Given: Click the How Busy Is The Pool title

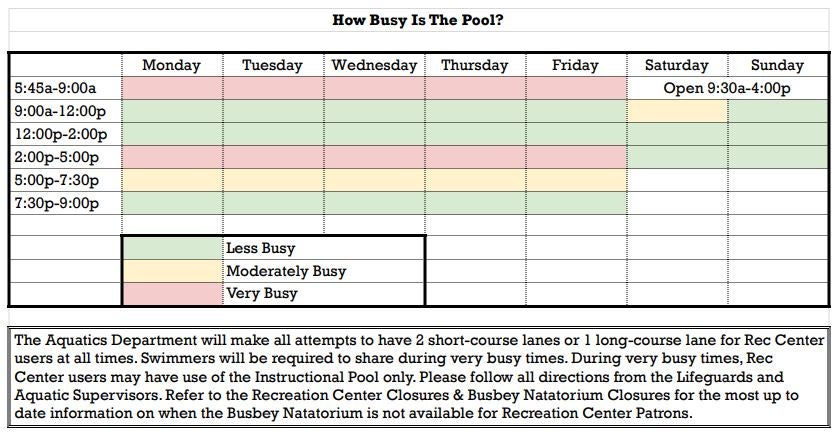Looking at the screenshot, I should [418, 20].
